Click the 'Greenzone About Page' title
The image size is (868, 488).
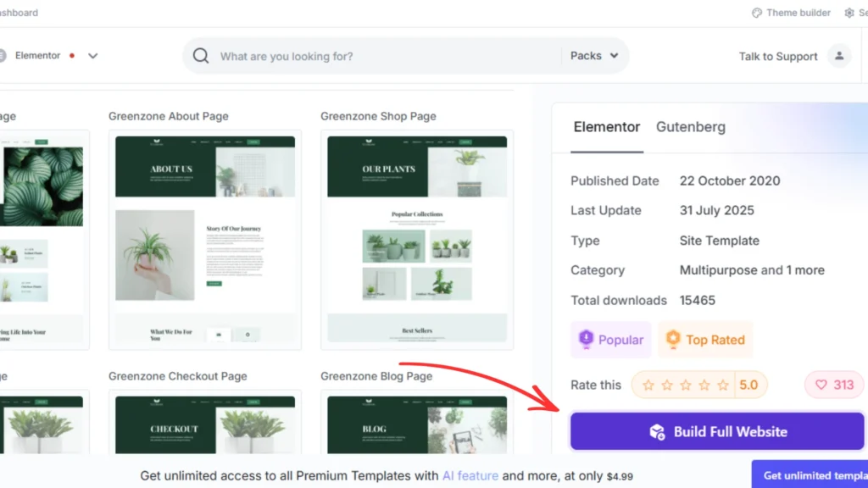point(169,116)
